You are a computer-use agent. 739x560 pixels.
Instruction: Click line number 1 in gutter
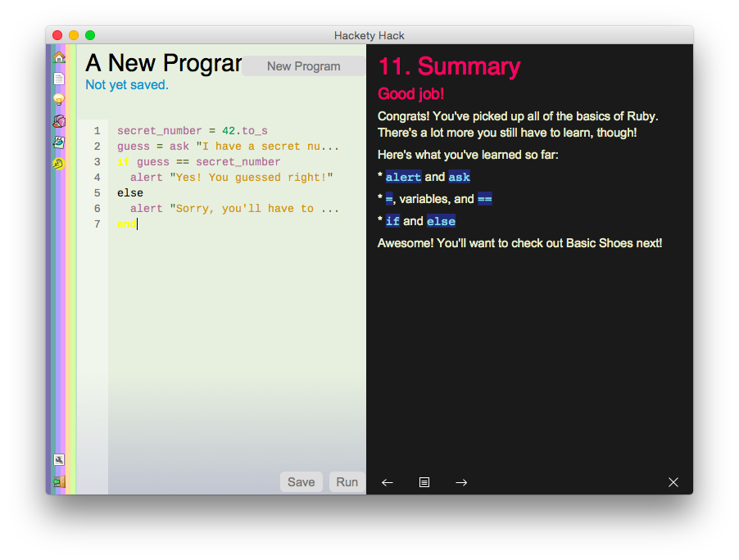pyautogui.click(x=97, y=130)
